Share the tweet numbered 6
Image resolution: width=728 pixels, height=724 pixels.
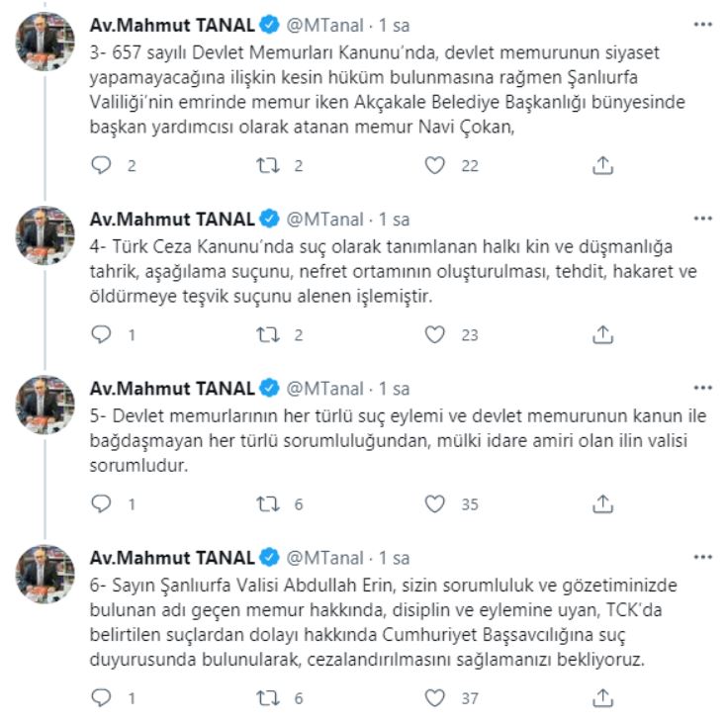602,698
